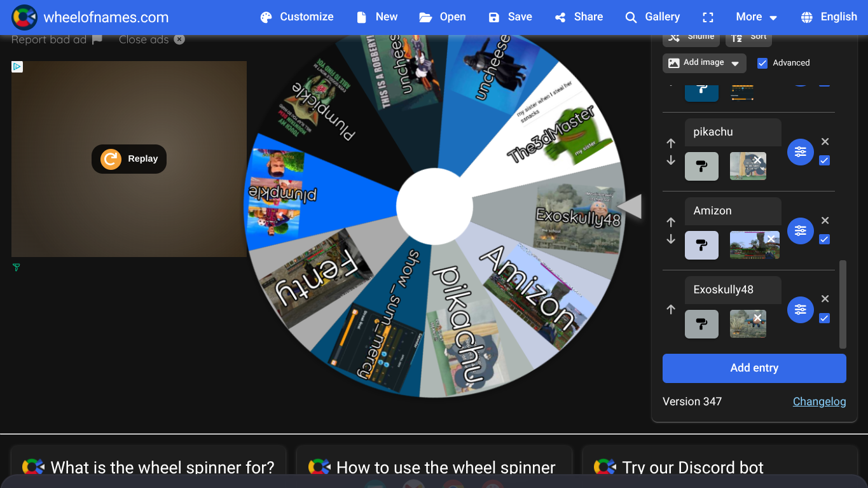Image resolution: width=868 pixels, height=488 pixels.
Task: Change pikachu slice color swatch
Action: 702,167
